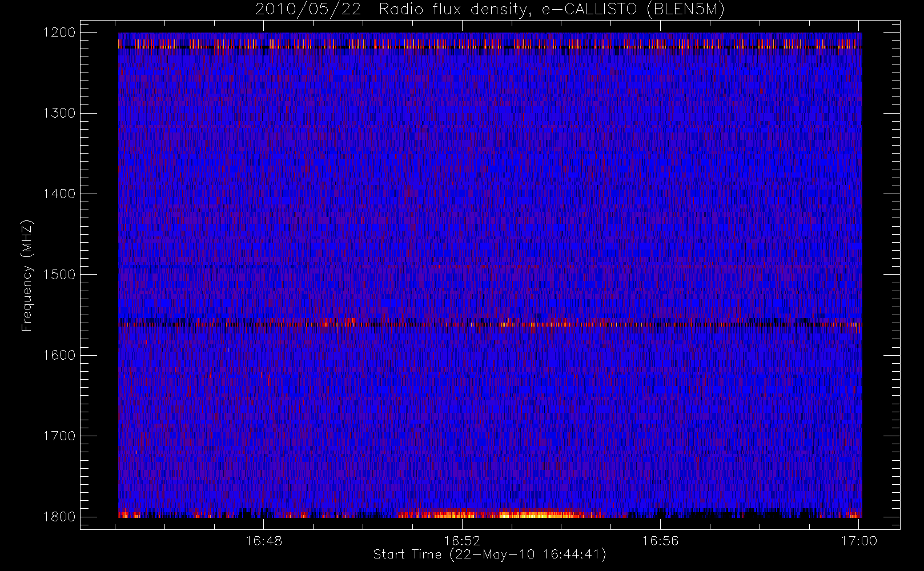Click the 1600 frequency tick label

tap(60, 355)
